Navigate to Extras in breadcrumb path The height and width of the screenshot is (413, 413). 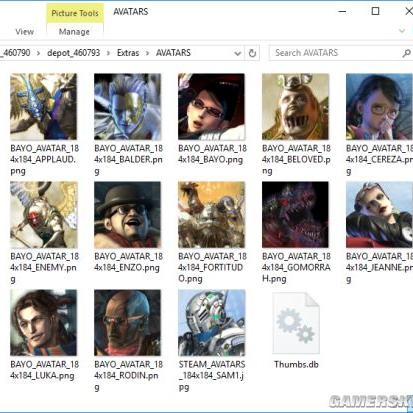(x=128, y=53)
